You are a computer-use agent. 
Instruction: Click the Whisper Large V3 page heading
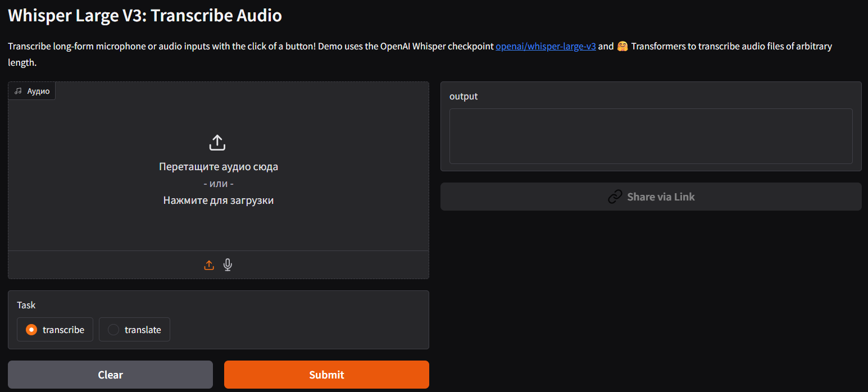[145, 15]
